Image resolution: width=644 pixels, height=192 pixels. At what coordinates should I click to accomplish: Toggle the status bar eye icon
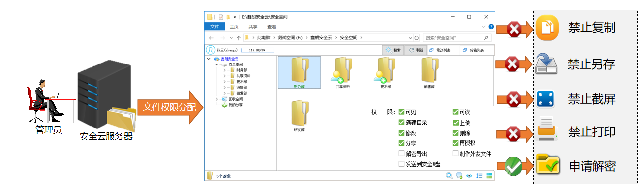tap(469, 176)
